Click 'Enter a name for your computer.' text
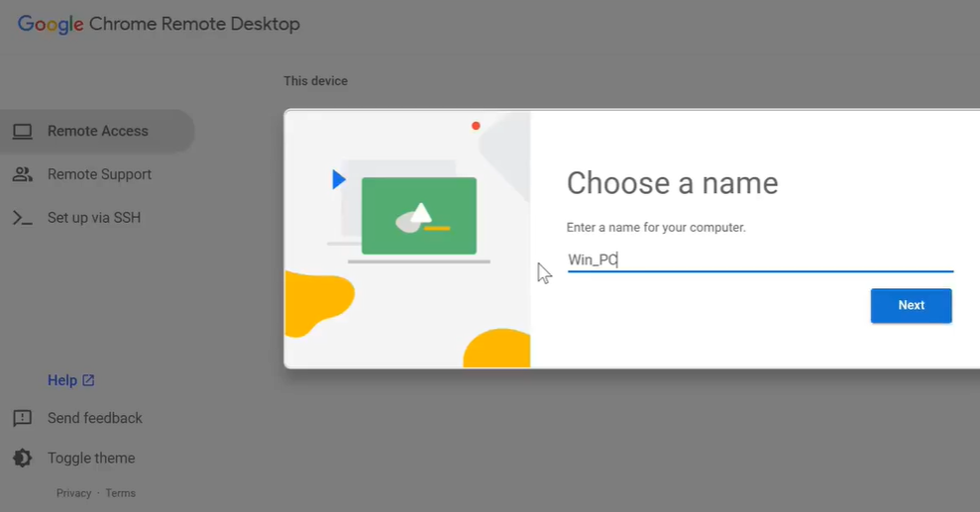 [656, 227]
